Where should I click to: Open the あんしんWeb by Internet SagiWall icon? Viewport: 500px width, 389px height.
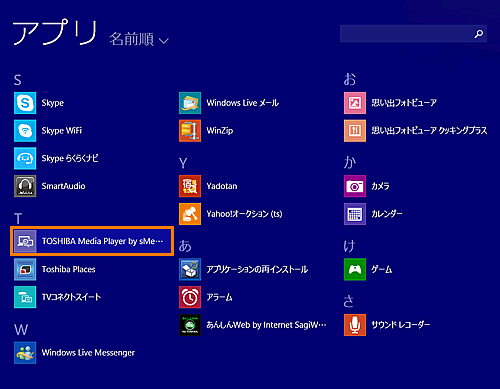[x=190, y=325]
